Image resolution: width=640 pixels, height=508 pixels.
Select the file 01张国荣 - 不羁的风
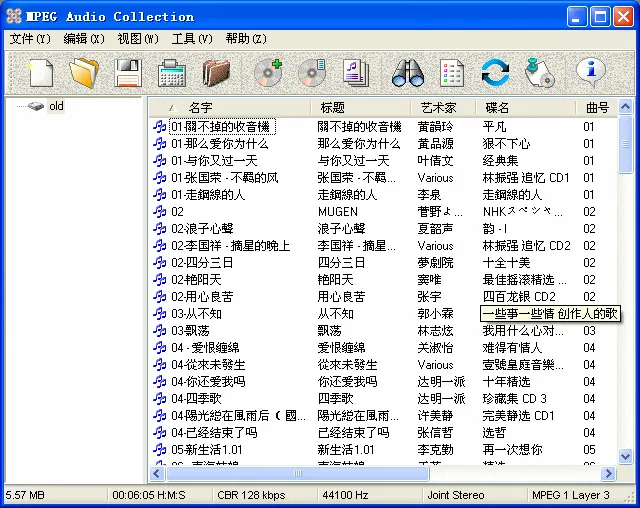pos(224,177)
